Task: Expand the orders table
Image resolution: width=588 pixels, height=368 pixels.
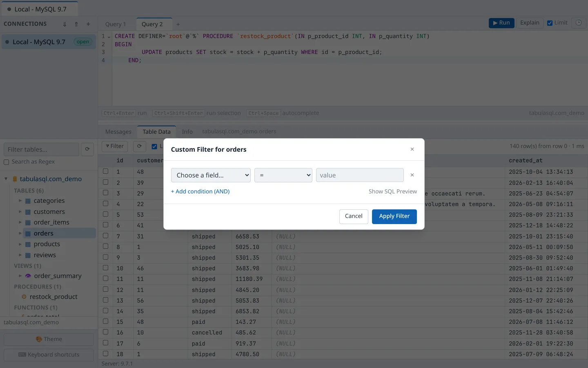Action: click(x=20, y=233)
